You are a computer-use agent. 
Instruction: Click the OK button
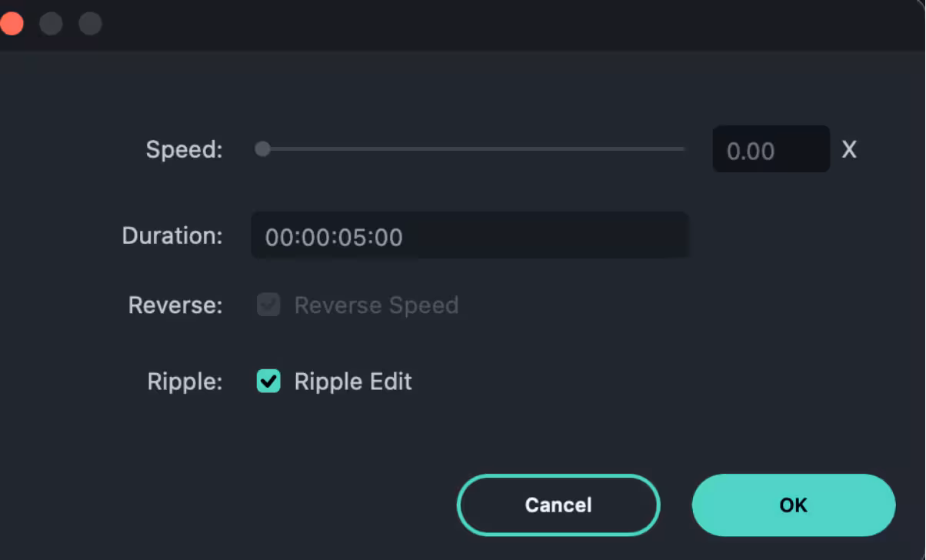coord(793,505)
